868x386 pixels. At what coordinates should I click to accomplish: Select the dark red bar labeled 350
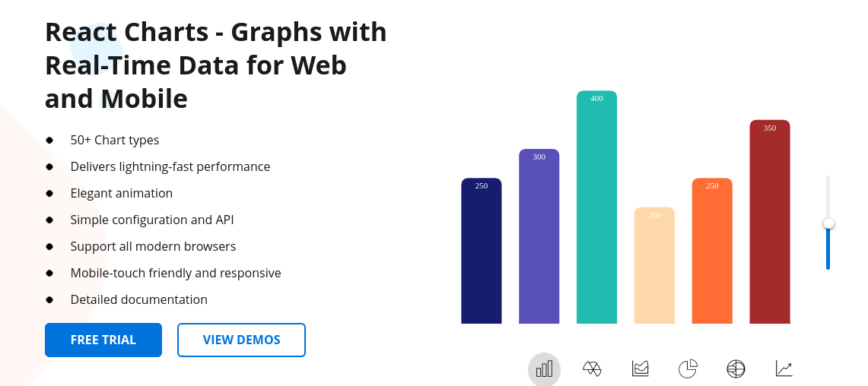[x=770, y=224]
